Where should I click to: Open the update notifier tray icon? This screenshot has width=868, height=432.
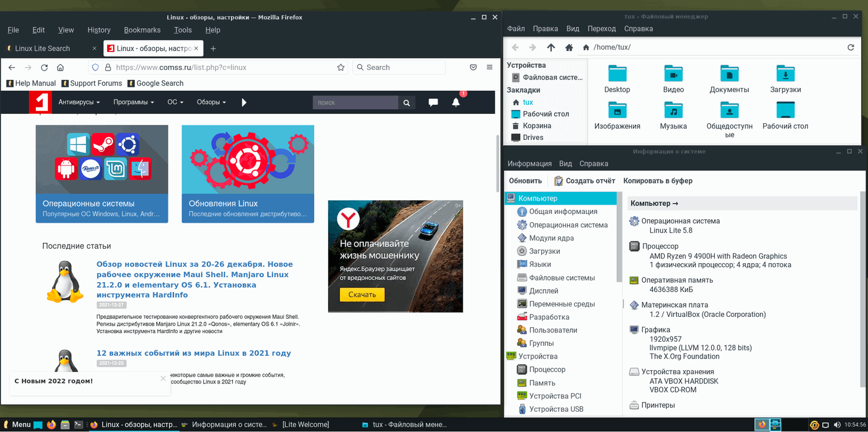(814, 425)
